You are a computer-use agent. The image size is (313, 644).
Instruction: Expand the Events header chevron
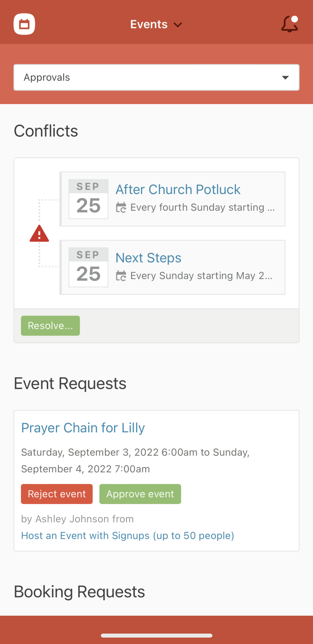pyautogui.click(x=178, y=25)
